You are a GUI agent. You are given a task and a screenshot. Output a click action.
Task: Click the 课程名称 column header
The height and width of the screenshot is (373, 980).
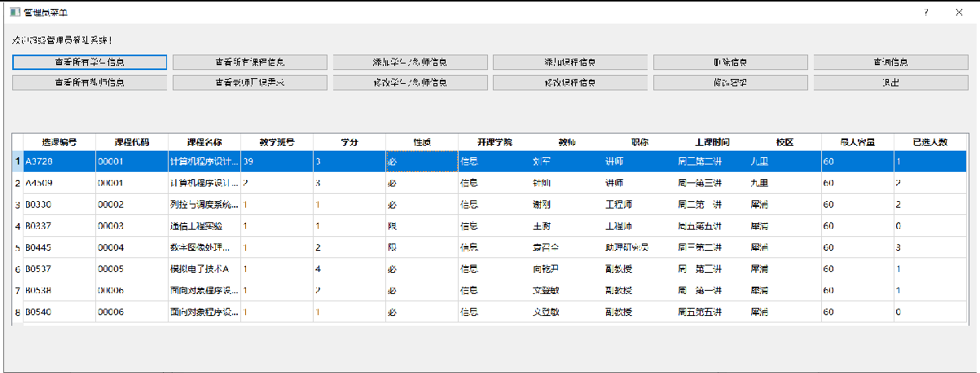[204, 142]
